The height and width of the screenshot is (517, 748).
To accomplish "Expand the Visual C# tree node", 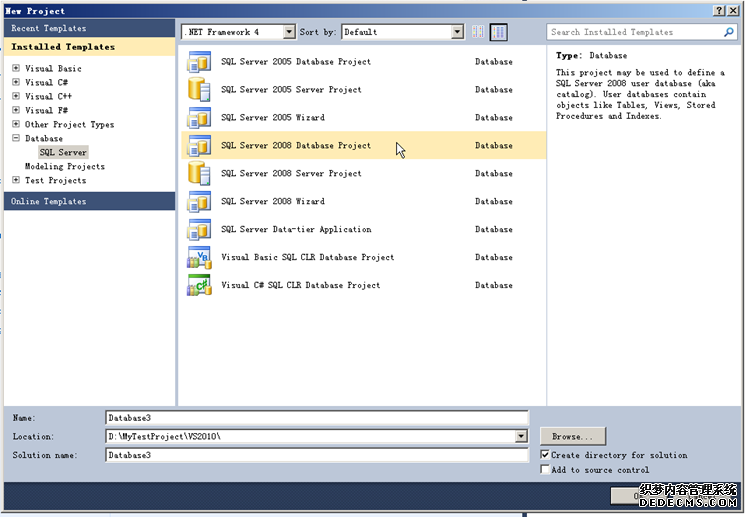I will (16, 83).
